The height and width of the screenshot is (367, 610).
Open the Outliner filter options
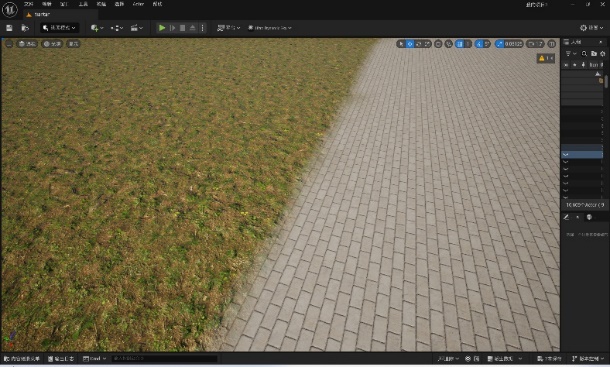(x=570, y=54)
